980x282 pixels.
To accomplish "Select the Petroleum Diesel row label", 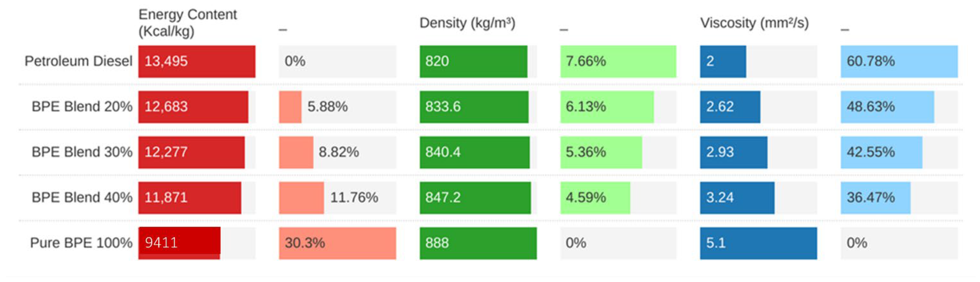I will tap(78, 61).
